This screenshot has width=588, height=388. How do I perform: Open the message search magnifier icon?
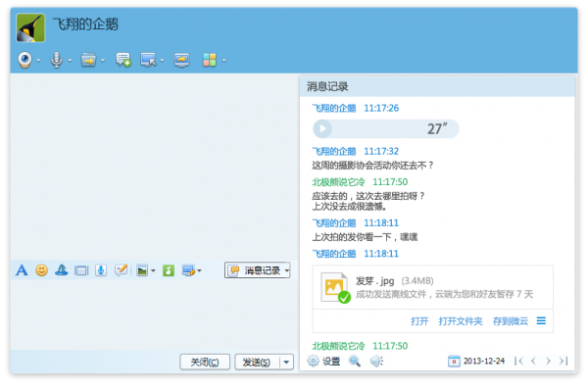click(x=355, y=361)
